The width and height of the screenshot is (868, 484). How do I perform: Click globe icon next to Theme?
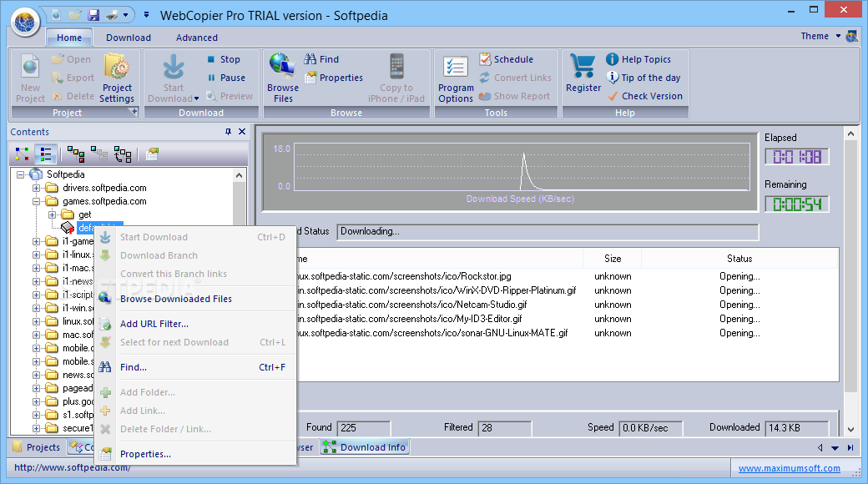pyautogui.click(x=852, y=37)
